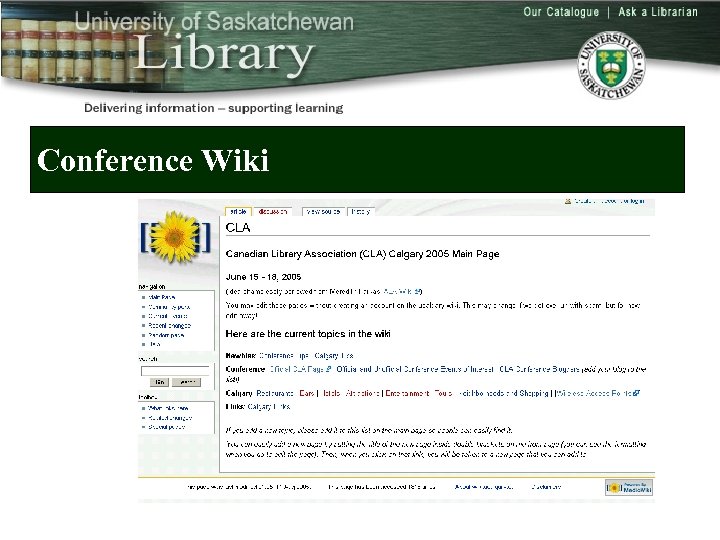
Task: Click the Go button under search
Action: (x=159, y=382)
